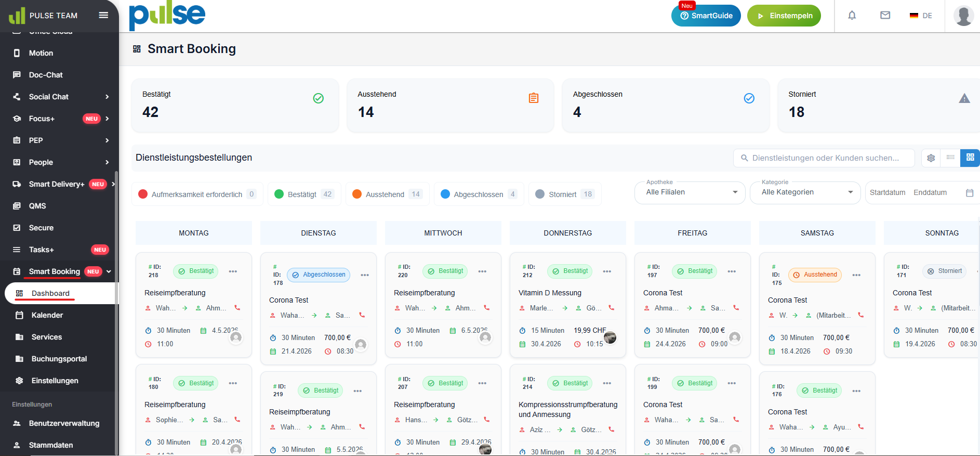980x456 pixels.
Task: Click the Bestätigt green check icon in summary card
Action: pyautogui.click(x=319, y=98)
